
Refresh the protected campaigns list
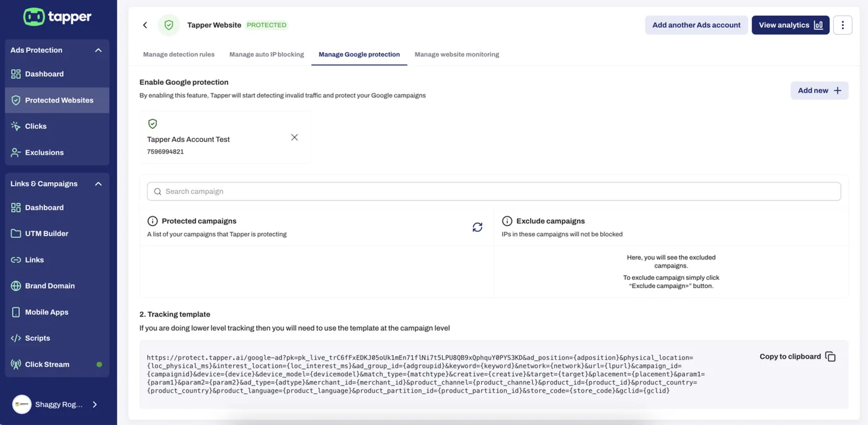point(477,227)
